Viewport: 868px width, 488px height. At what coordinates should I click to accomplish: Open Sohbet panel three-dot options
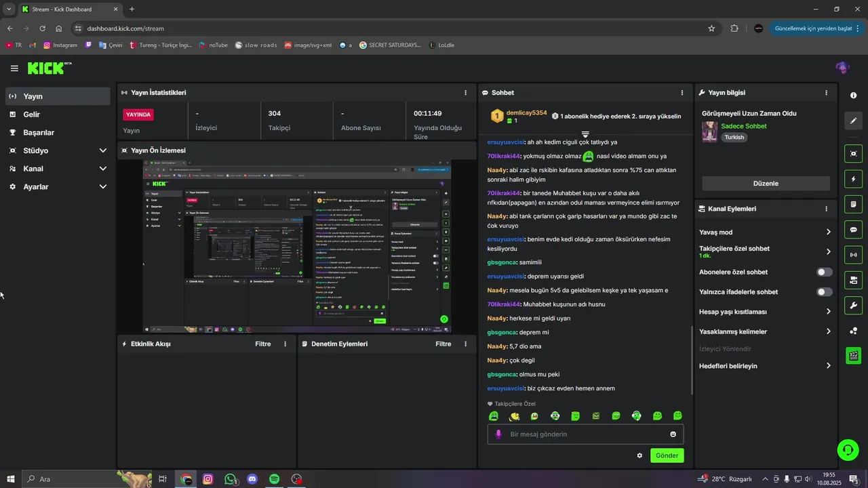tap(682, 93)
